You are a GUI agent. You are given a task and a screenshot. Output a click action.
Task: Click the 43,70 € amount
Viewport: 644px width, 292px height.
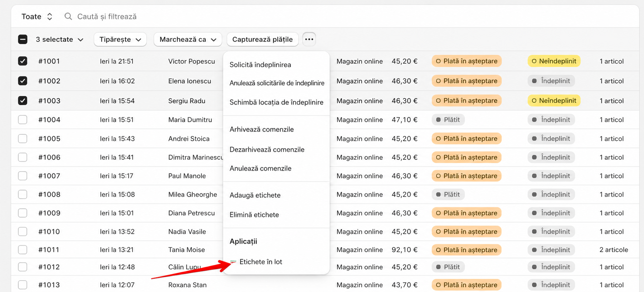pos(405,285)
